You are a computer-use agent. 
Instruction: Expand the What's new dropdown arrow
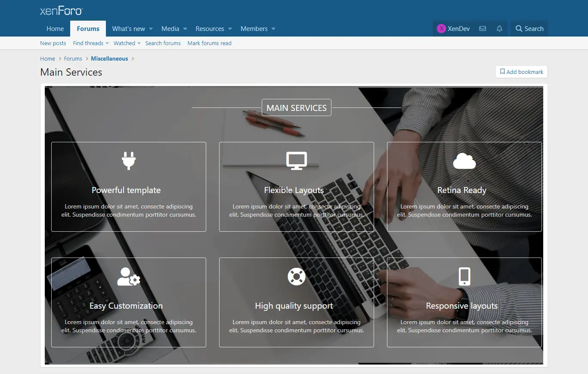click(x=151, y=29)
